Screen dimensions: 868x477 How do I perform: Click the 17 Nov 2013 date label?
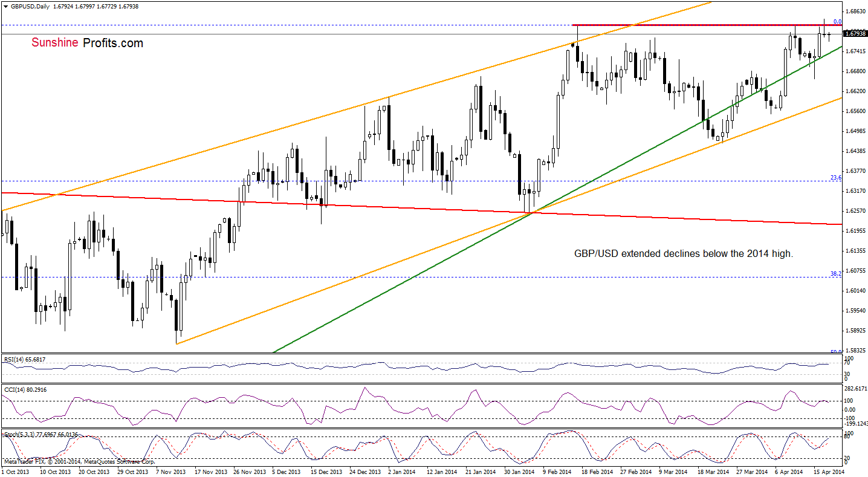tap(212, 471)
